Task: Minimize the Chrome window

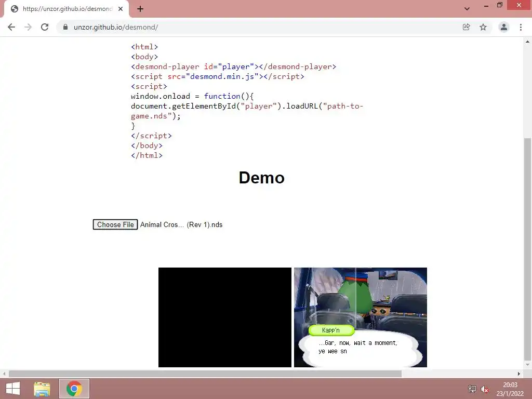Action: pyautogui.click(x=486, y=5)
